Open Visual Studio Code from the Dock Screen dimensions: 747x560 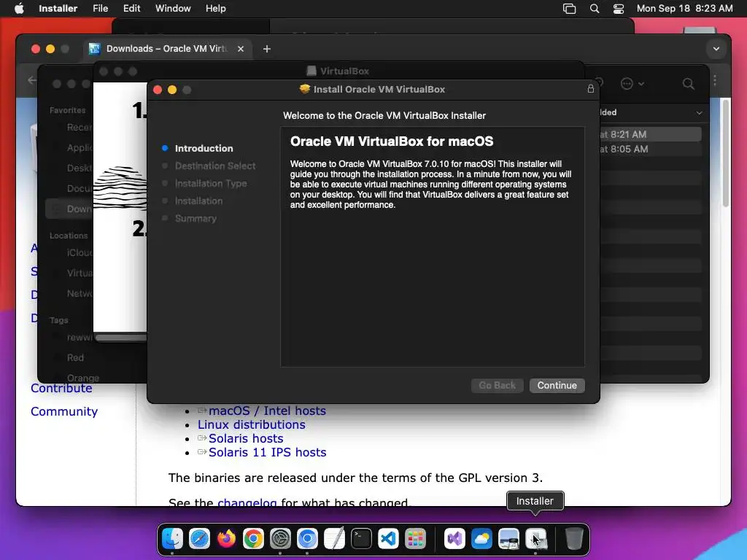click(388, 539)
